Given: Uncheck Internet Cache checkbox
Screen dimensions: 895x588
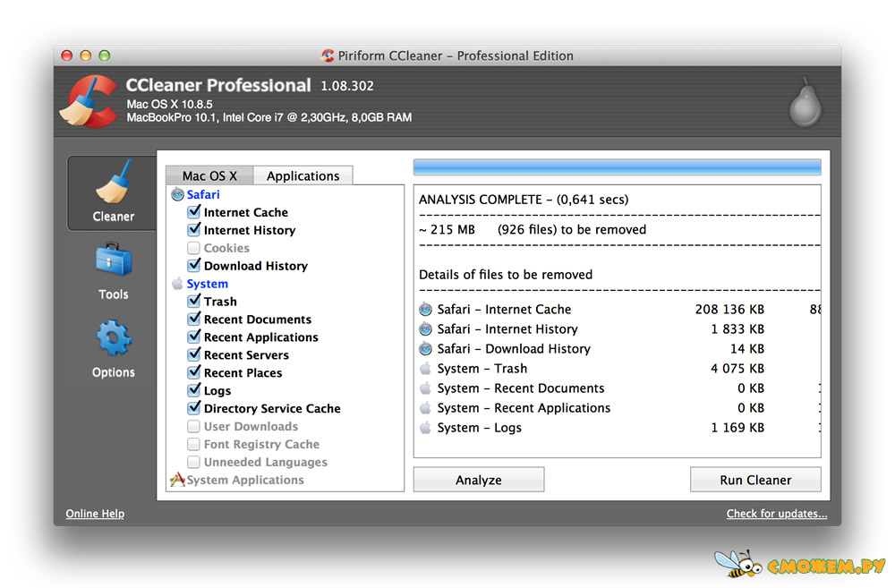Looking at the screenshot, I should pos(194,212).
